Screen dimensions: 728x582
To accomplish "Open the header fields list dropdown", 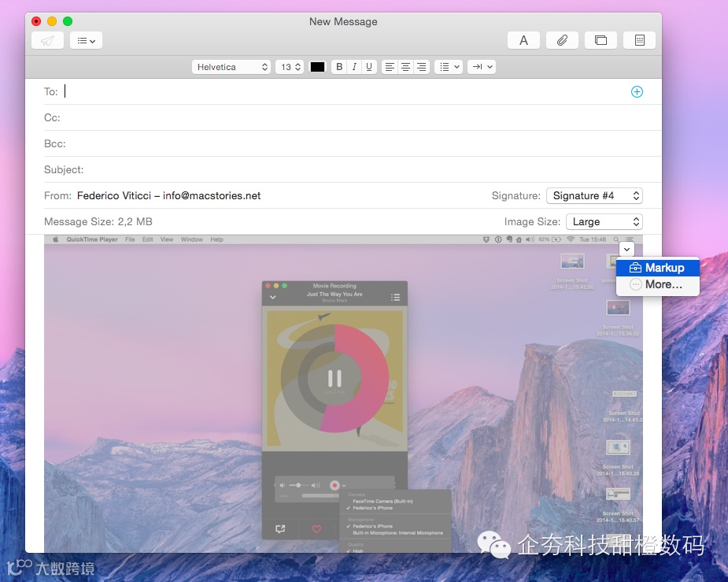I will click(86, 40).
